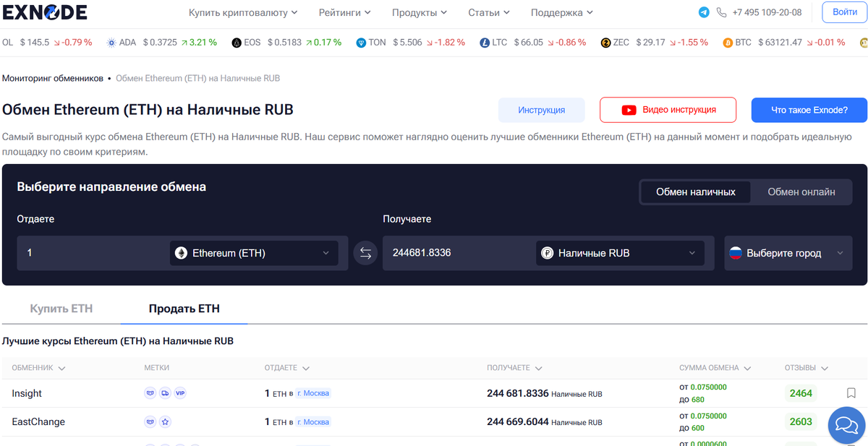Viewport: 868px width, 446px height.
Task: Open the EastChange exchanger link
Action: (38, 421)
